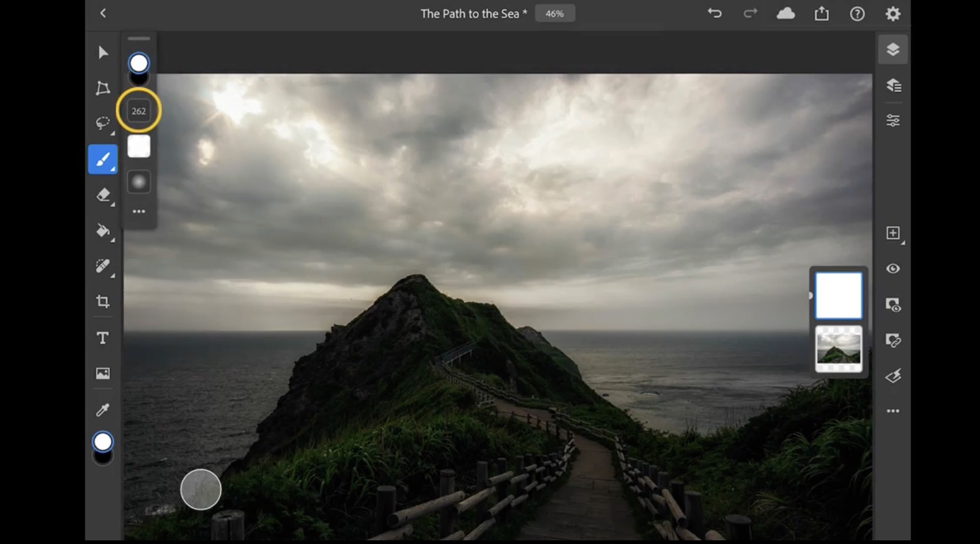Open the share/export menu
The image size is (980, 544).
822,13
